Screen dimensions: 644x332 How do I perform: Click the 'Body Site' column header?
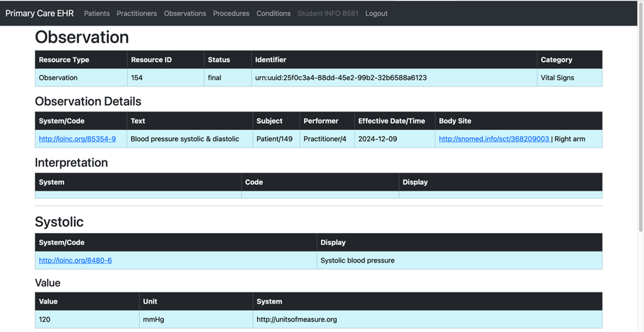pyautogui.click(x=519, y=121)
